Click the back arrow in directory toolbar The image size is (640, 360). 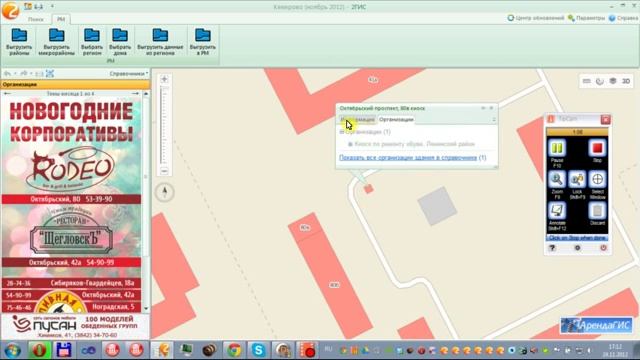pos(7,73)
